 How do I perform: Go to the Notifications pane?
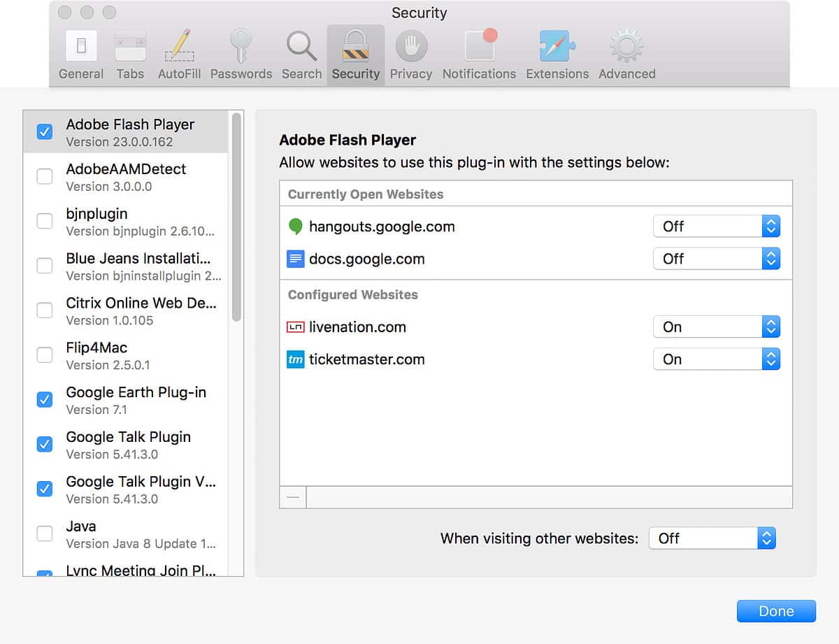pyautogui.click(x=479, y=55)
